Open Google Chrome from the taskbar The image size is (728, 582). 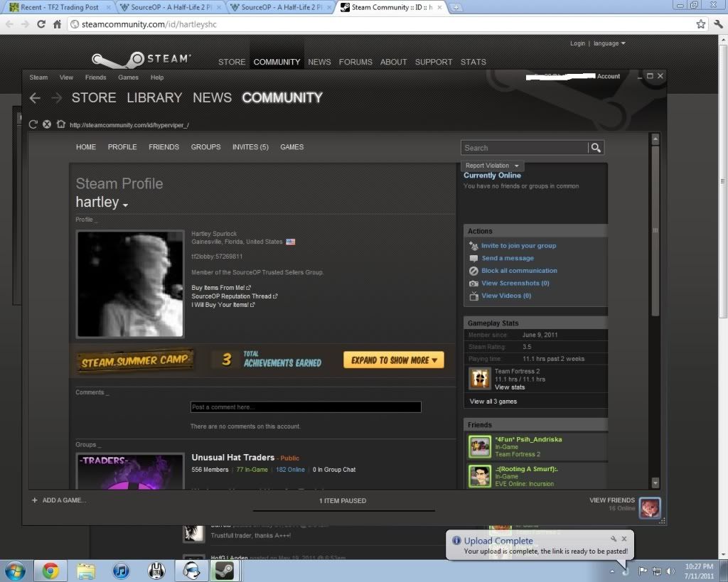point(50,571)
